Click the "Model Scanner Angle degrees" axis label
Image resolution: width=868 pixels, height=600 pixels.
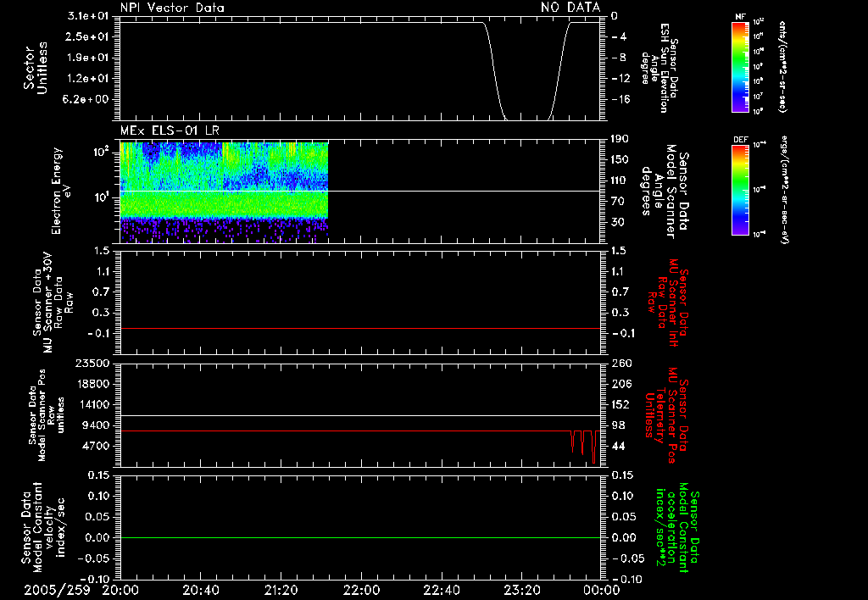click(x=665, y=192)
